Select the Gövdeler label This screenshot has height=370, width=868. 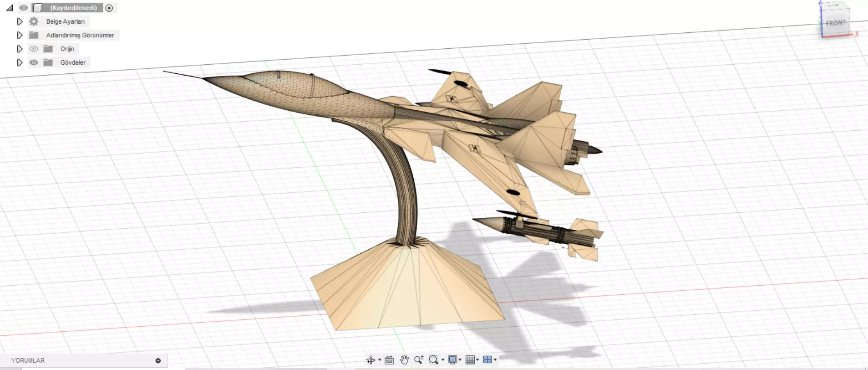(73, 62)
